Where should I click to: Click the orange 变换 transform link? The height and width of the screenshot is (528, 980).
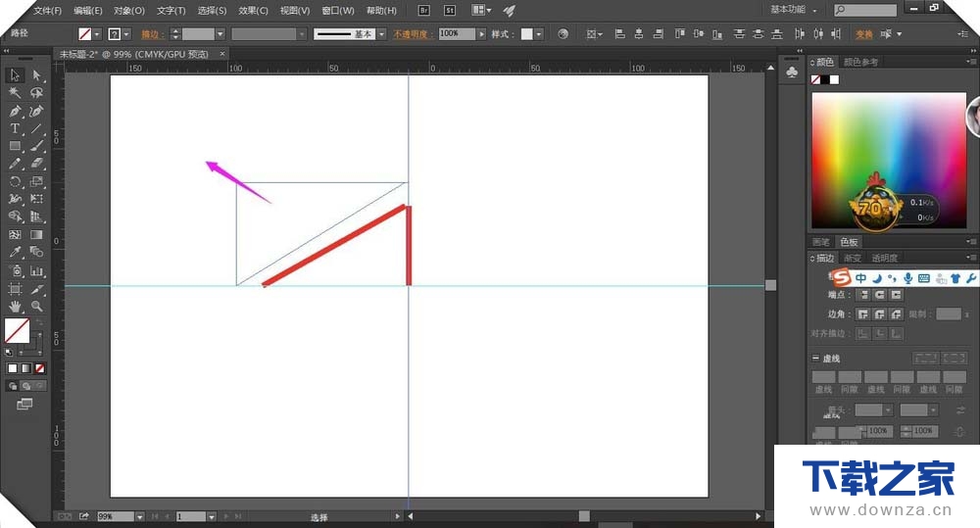click(x=864, y=34)
